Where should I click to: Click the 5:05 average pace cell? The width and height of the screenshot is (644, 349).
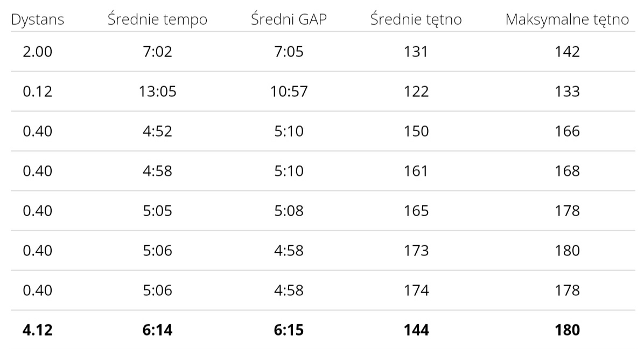point(157,211)
